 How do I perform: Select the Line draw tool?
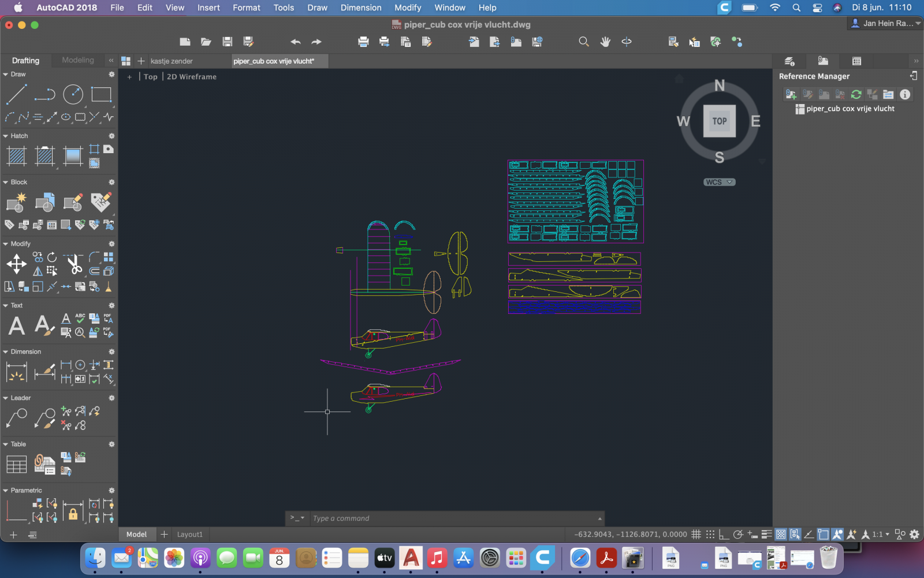pos(16,94)
